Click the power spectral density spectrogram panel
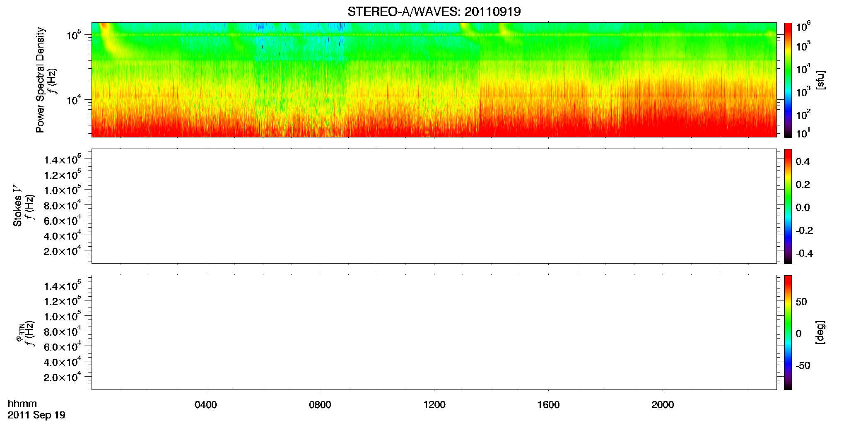This screenshot has height=447, width=868. tap(434, 80)
